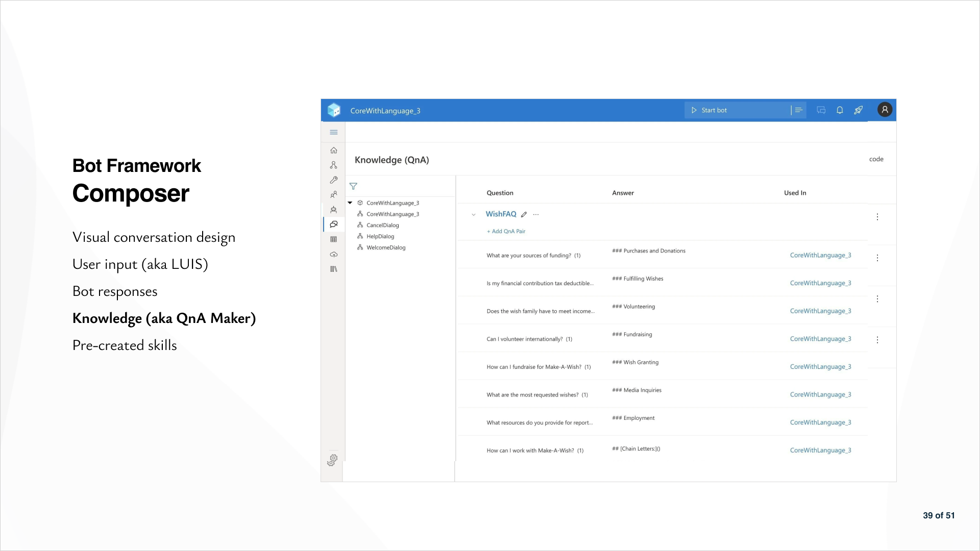Click Add QnA Pair link
Screen dimensions: 980x551
click(506, 231)
